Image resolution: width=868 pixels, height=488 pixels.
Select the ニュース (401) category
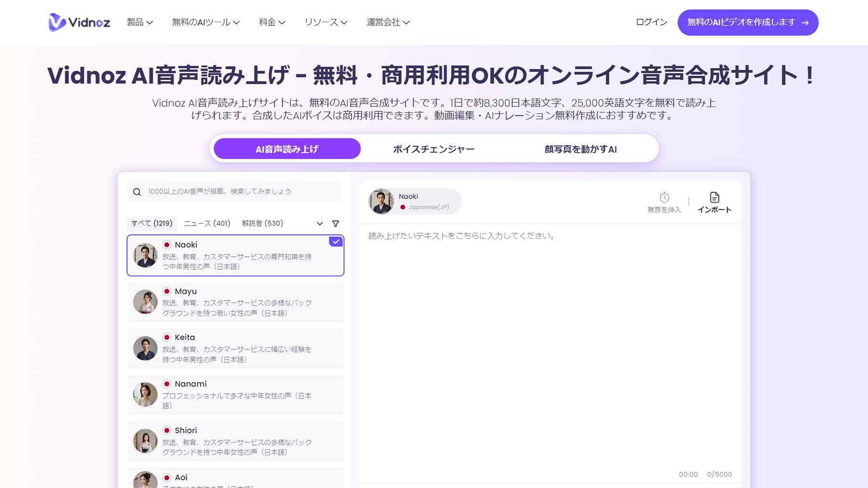[207, 224]
